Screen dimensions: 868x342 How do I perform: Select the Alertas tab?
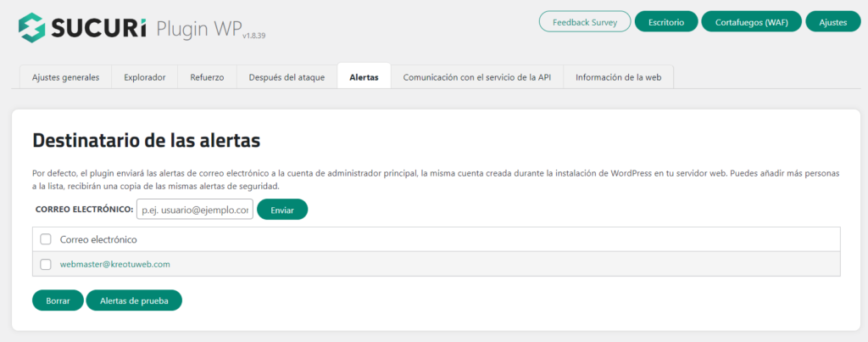pos(364,77)
